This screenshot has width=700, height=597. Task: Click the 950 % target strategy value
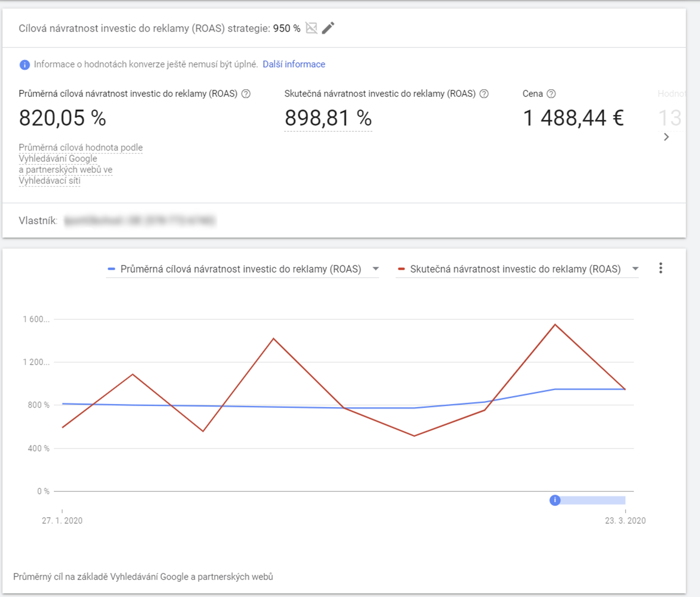(287, 28)
